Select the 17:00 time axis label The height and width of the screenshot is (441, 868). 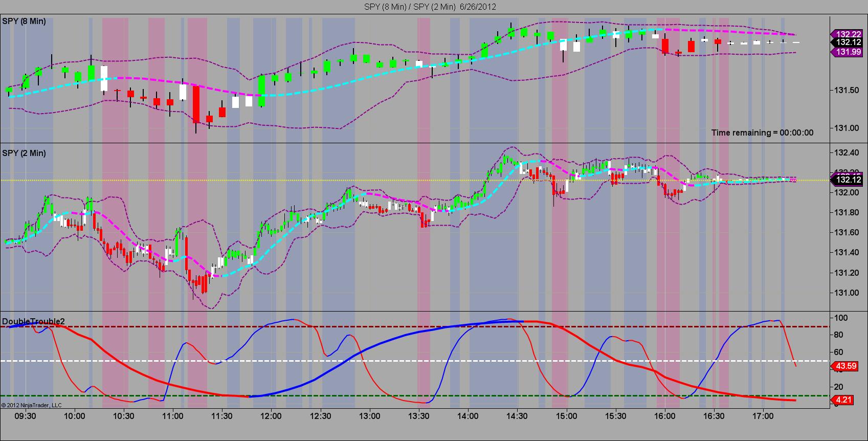coord(763,416)
